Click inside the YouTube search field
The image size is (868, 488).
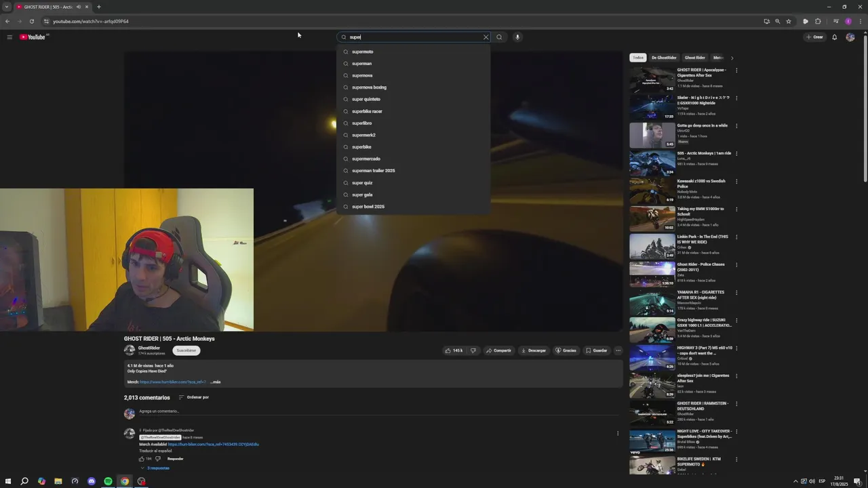click(x=414, y=37)
